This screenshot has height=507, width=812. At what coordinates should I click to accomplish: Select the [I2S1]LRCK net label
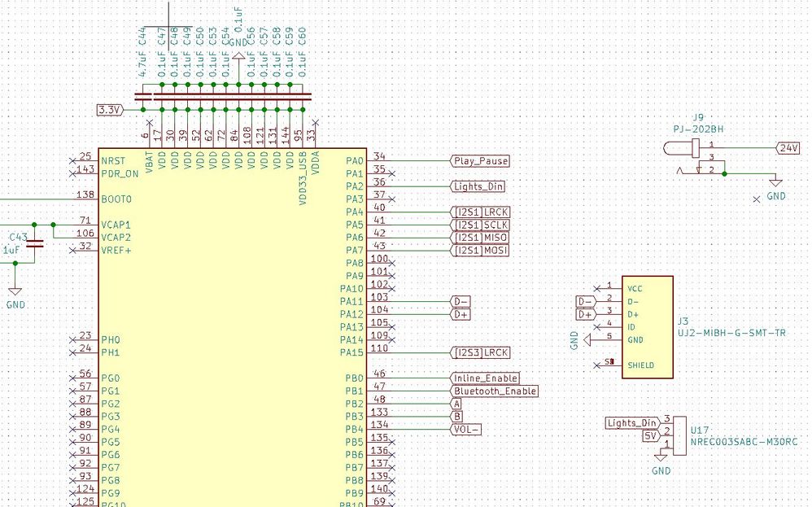click(480, 212)
